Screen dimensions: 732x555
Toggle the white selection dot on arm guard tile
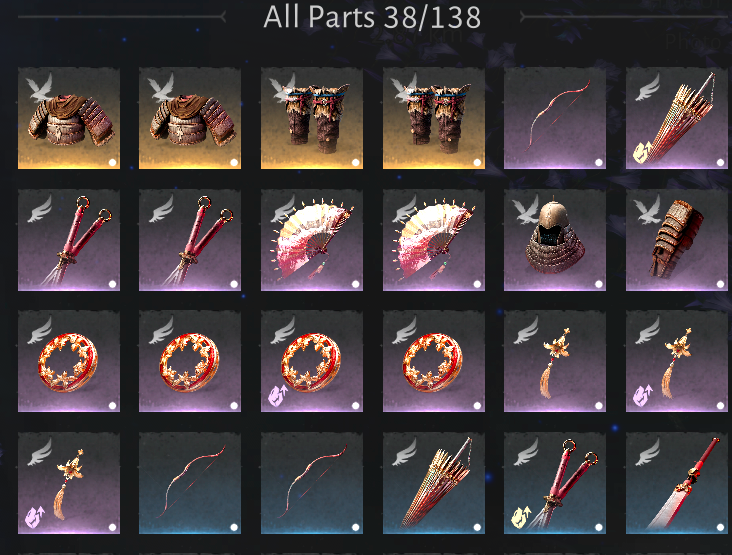point(720,284)
